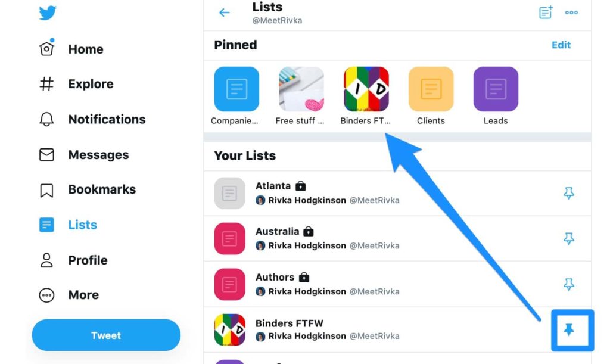Open Bookmarks from the sidebar
610x364 pixels.
(x=102, y=189)
